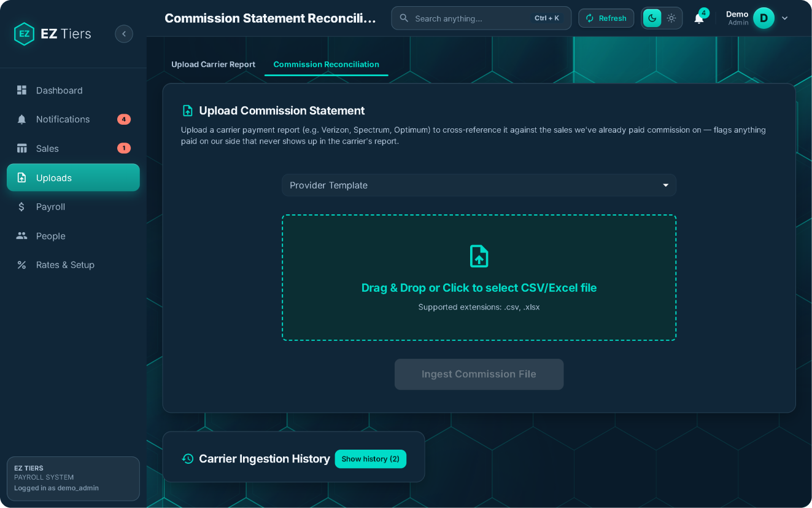Collapse the sidebar with the chevron button
812x508 pixels.
pyautogui.click(x=124, y=34)
